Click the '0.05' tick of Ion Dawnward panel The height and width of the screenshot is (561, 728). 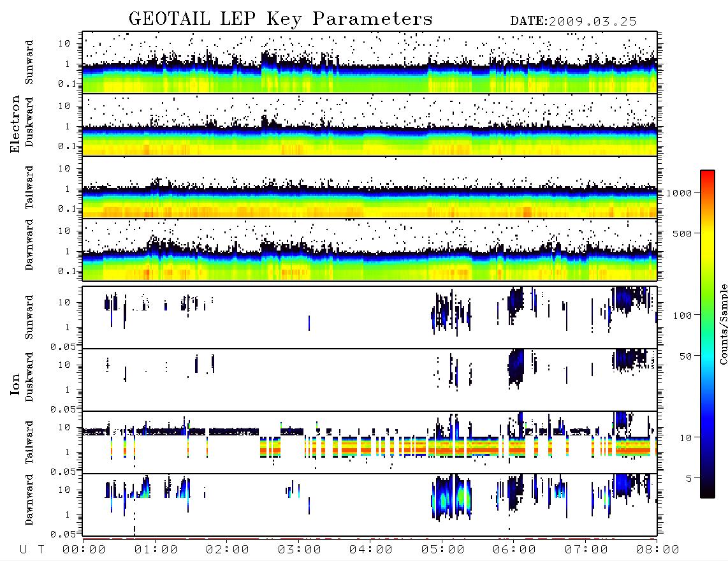click(62, 534)
